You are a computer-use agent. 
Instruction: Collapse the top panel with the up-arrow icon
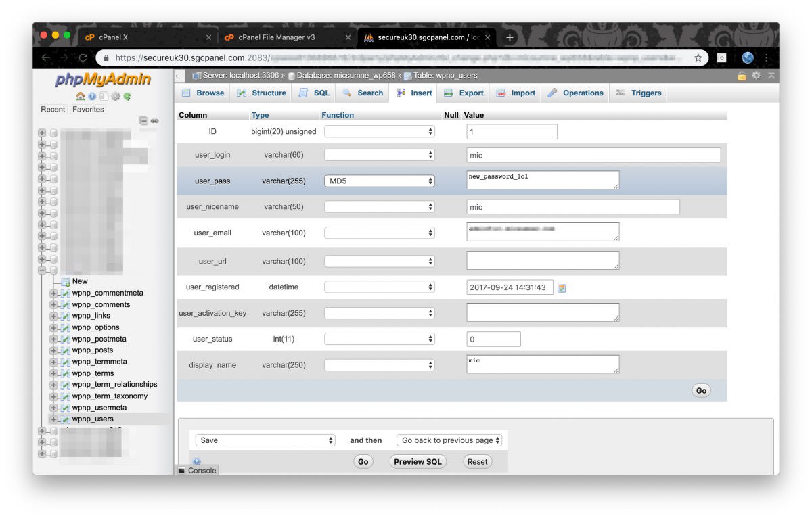(x=771, y=76)
